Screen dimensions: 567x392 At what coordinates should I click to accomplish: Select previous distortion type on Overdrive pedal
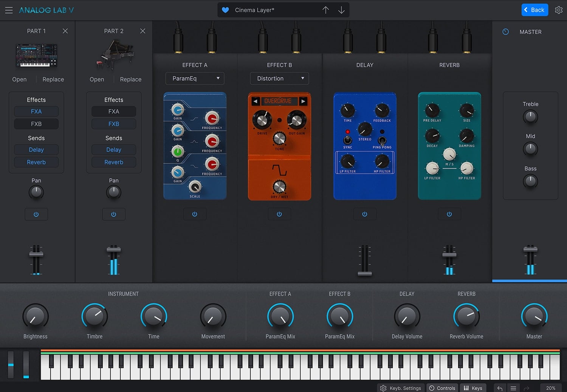256,101
